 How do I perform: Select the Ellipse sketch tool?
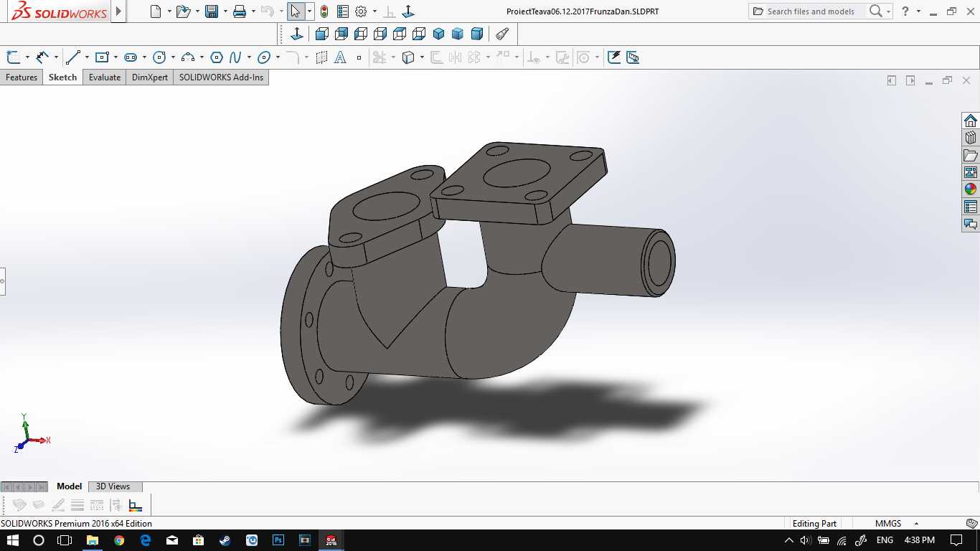coord(264,57)
